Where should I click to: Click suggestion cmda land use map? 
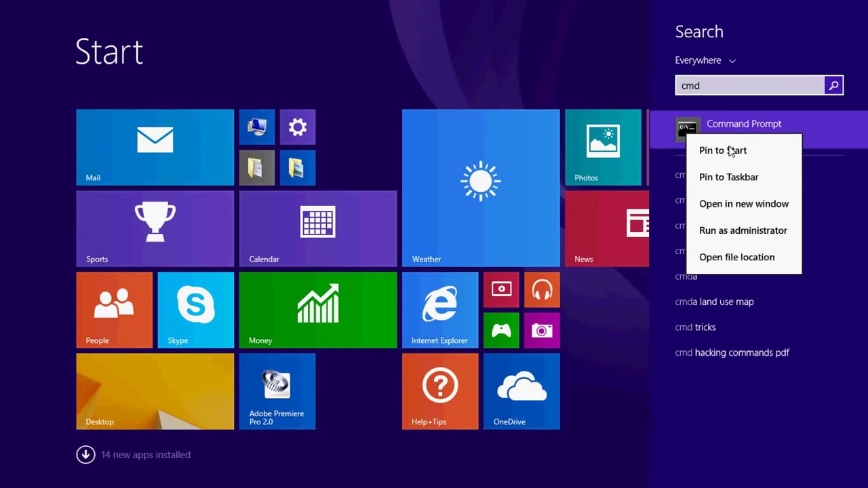714,302
